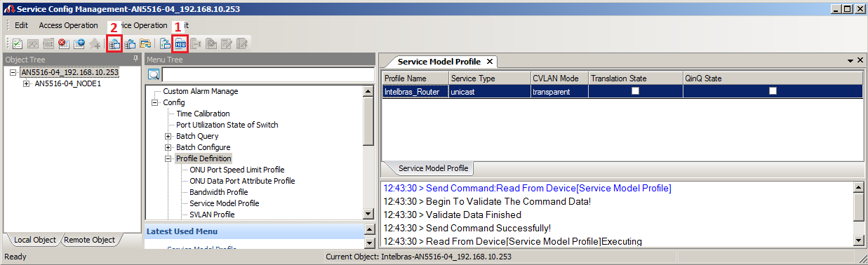Click the red X delete icon in the toolbar
This screenshot has height=265, width=868.
click(x=63, y=43)
